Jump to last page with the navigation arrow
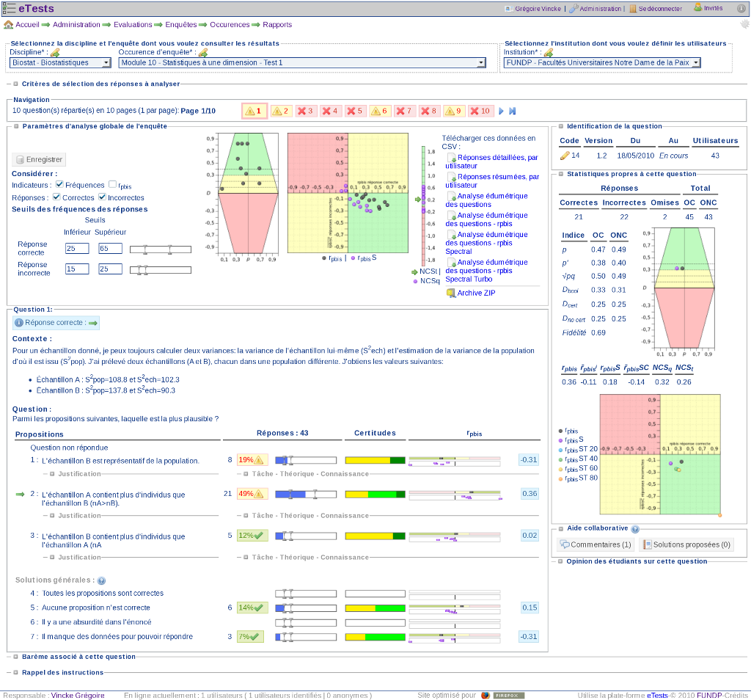 513,110
